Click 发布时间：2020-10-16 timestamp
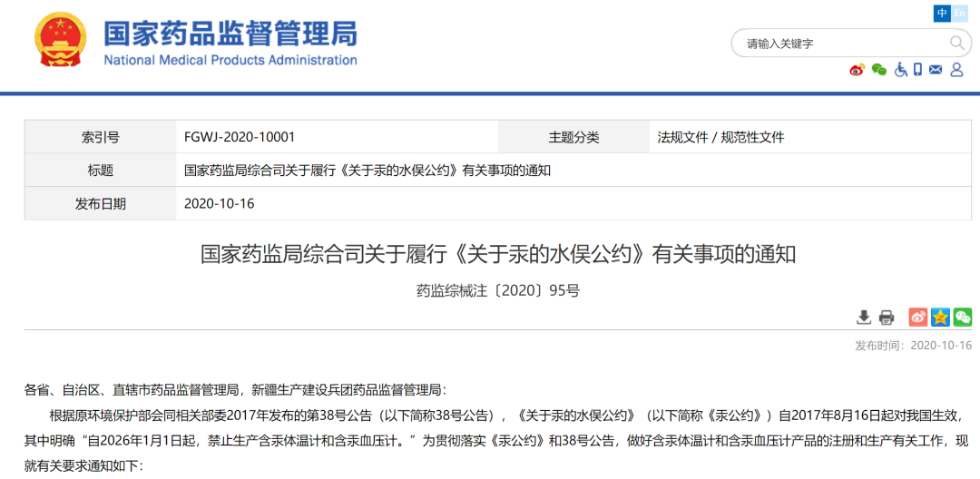The height and width of the screenshot is (479, 980). (x=913, y=346)
